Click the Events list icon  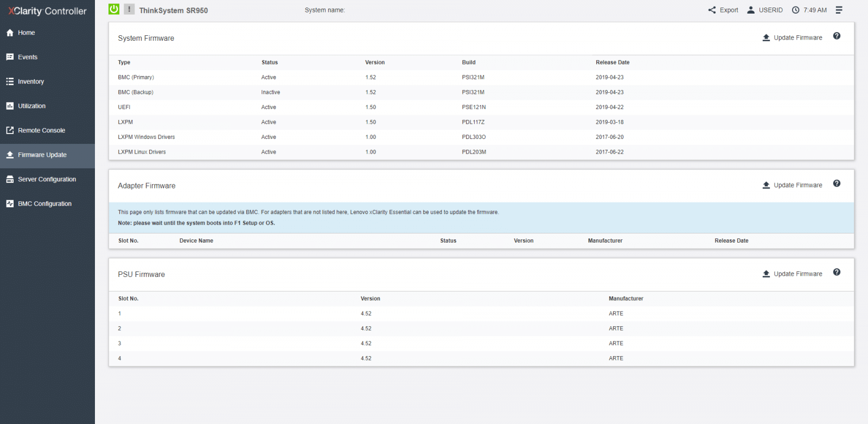10,57
